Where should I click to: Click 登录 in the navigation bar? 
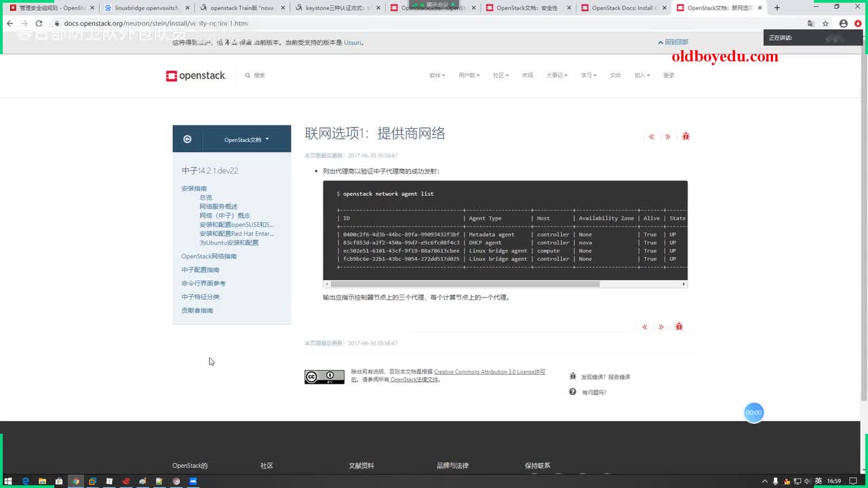pyautogui.click(x=669, y=75)
